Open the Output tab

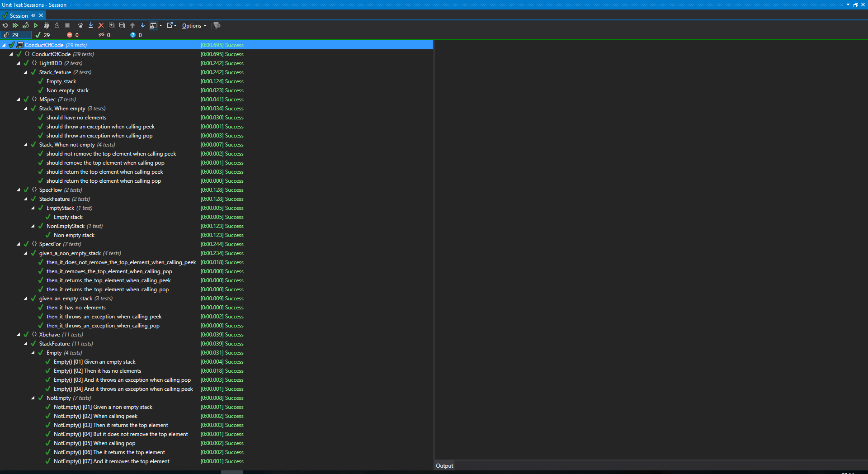pos(444,466)
